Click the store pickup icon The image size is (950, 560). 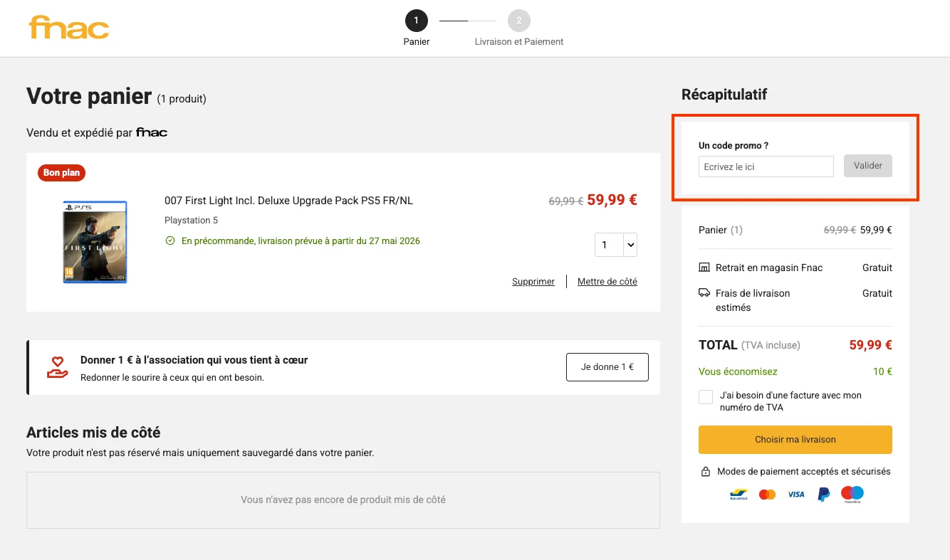(x=704, y=268)
